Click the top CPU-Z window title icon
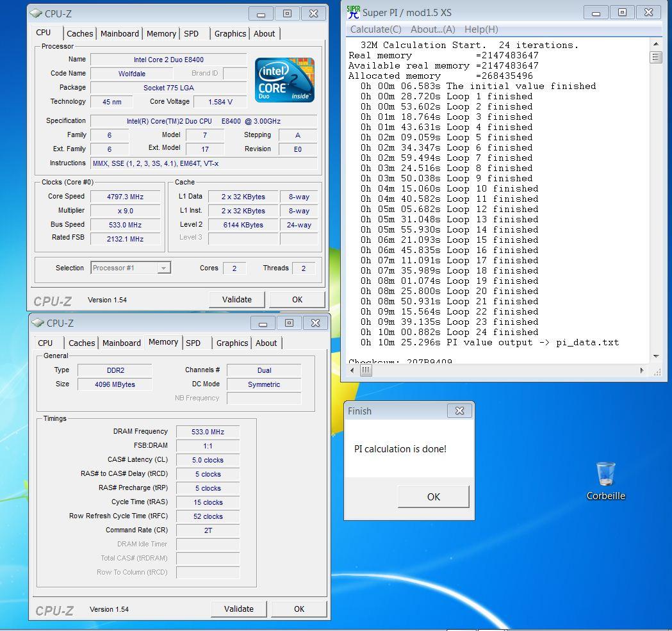 click(36, 13)
